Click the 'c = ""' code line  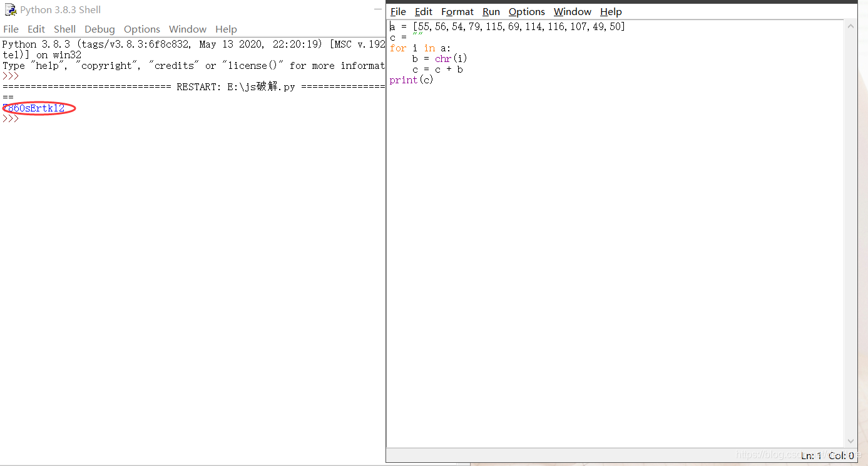point(406,37)
